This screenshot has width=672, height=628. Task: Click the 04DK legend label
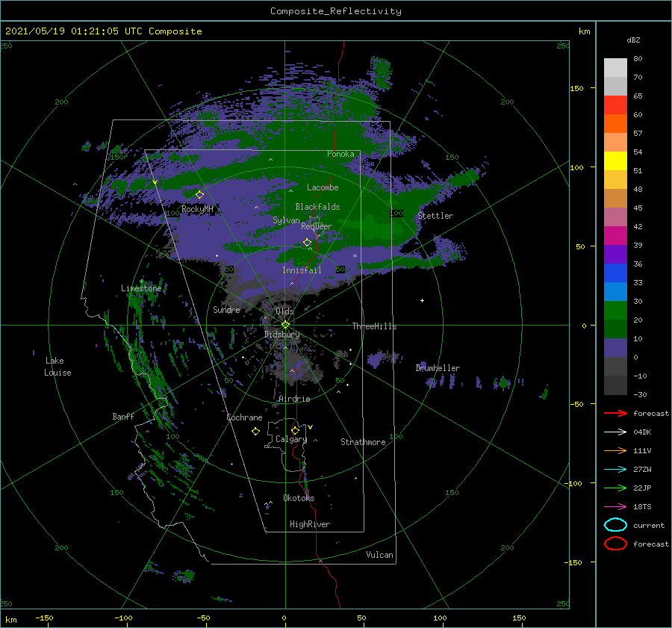642,432
